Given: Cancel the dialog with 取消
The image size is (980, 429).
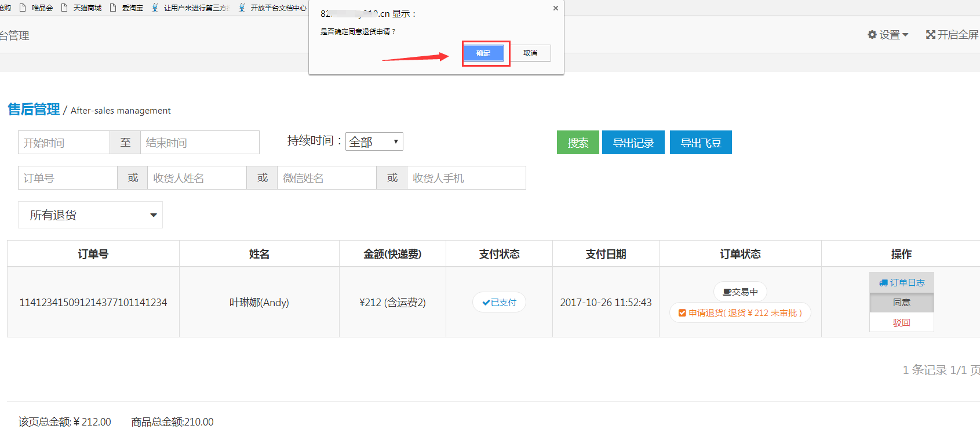Looking at the screenshot, I should click(x=530, y=53).
